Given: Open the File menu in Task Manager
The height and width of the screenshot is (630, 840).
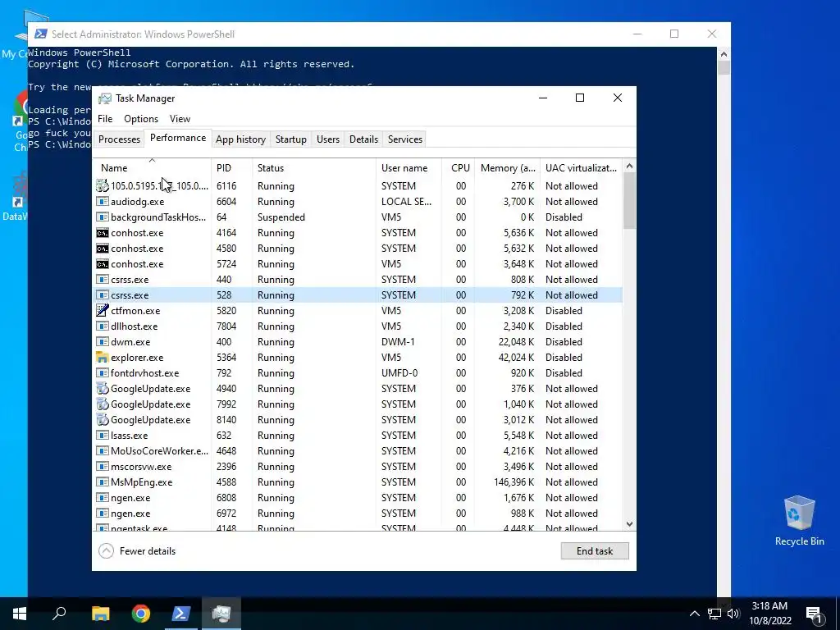Looking at the screenshot, I should (x=105, y=119).
